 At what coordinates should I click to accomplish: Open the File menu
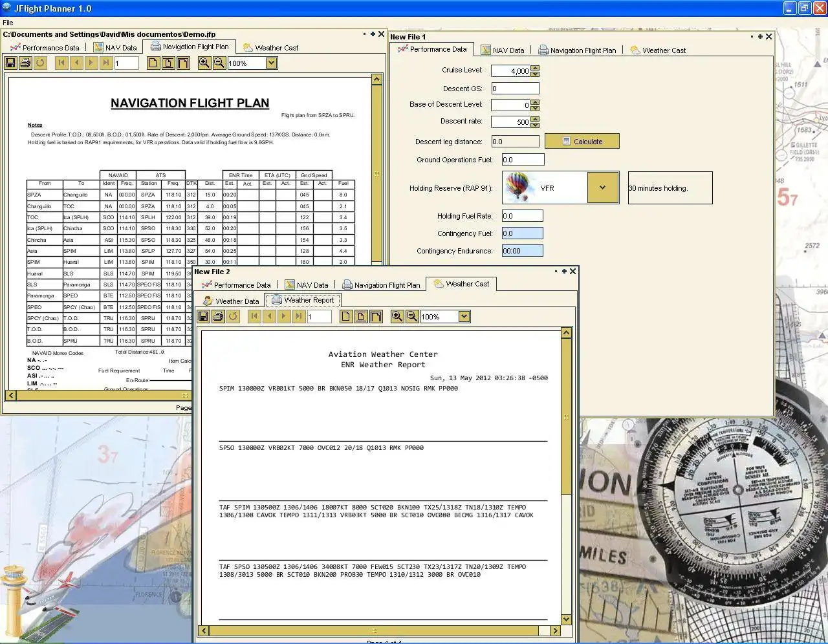point(8,23)
